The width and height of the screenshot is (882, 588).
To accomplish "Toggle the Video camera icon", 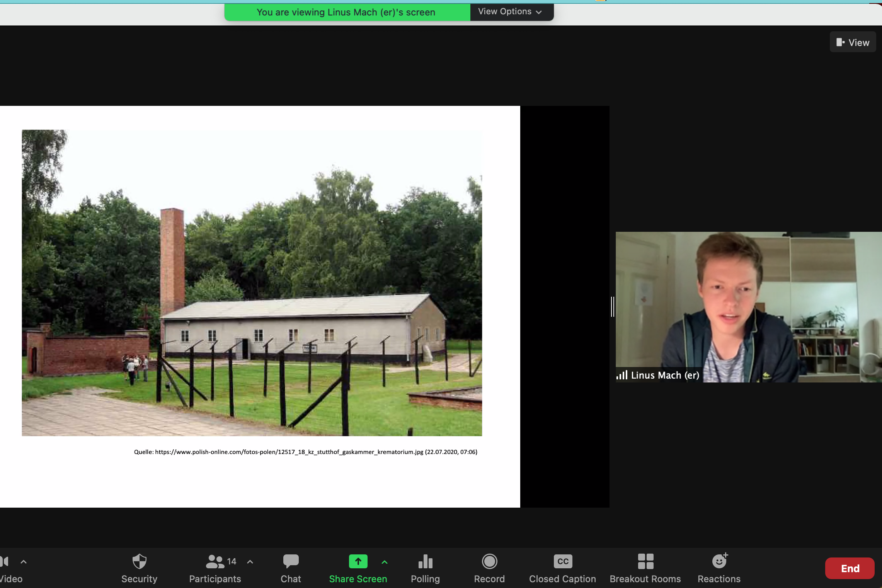I will coord(5,561).
